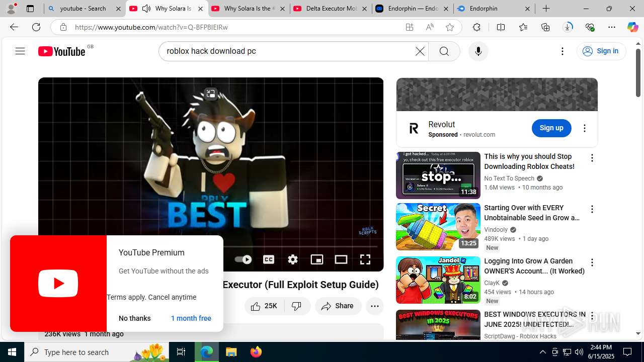Add this page to favorites star
This screenshot has height=362, width=644.
click(450, 27)
